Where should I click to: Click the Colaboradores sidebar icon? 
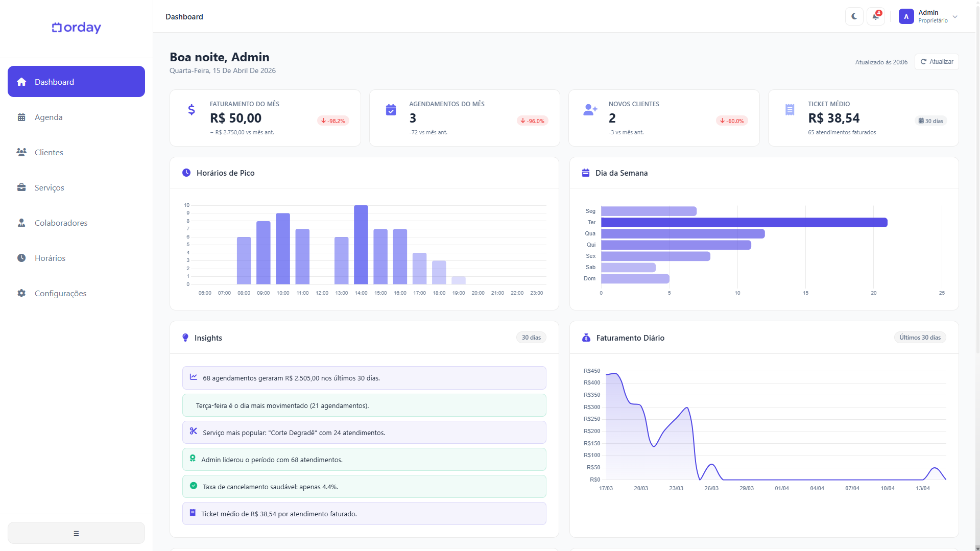click(21, 223)
